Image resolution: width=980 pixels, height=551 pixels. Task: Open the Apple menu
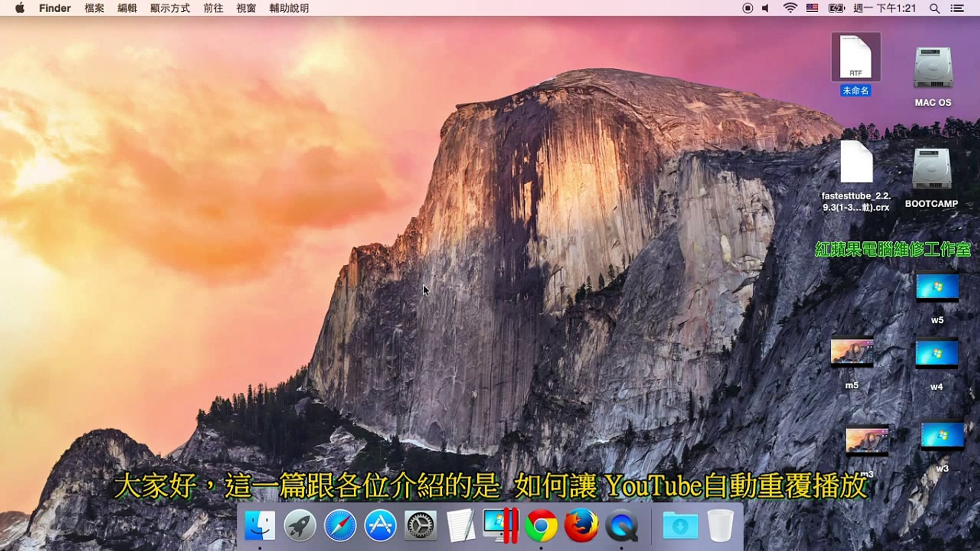click(x=20, y=8)
